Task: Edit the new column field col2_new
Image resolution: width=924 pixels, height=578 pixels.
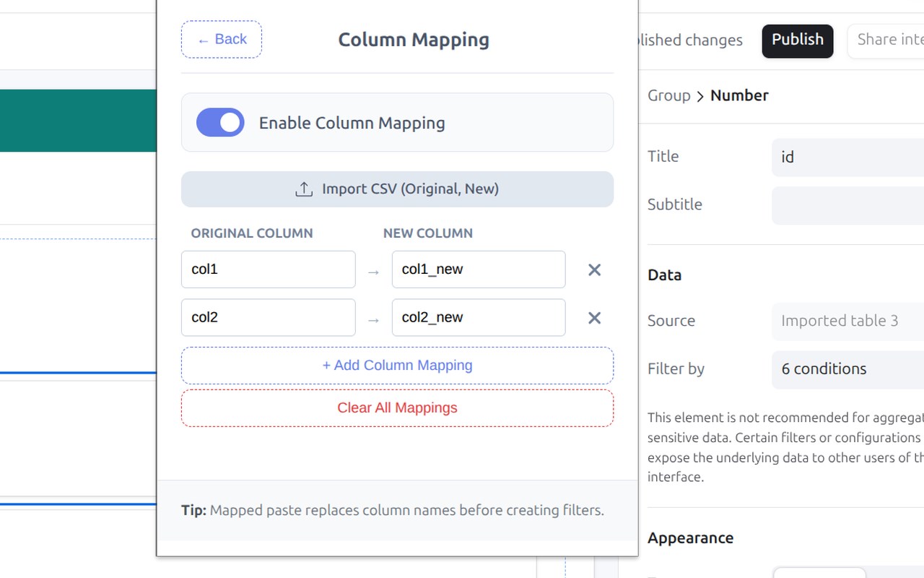Action: click(479, 317)
